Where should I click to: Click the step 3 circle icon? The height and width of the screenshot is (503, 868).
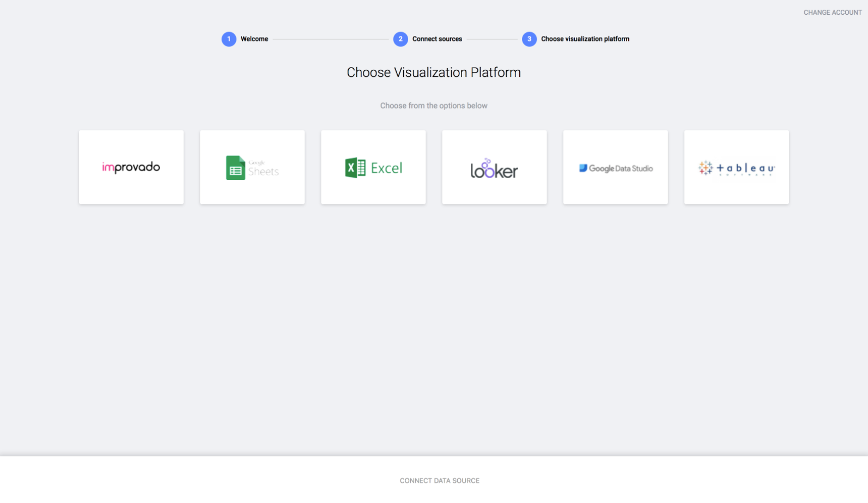tap(529, 39)
